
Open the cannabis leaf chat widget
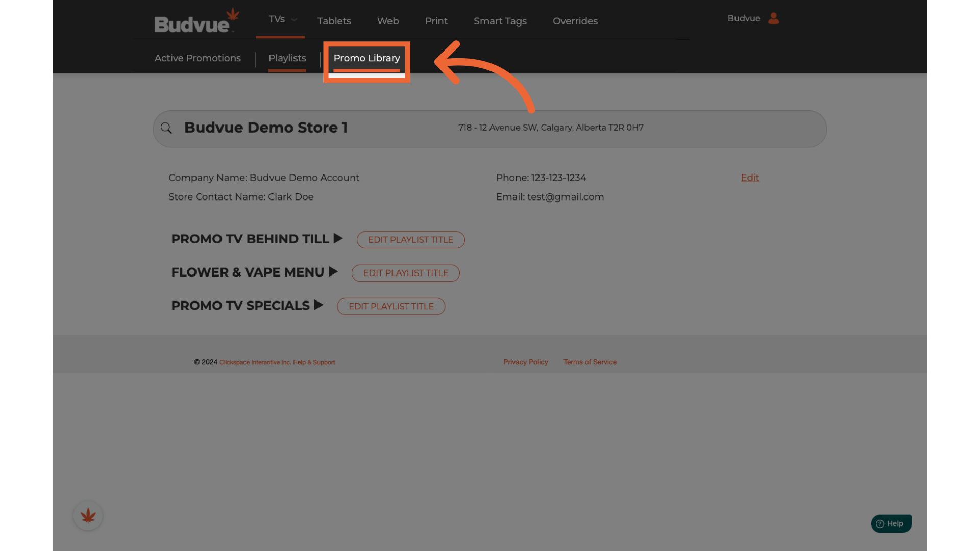[88, 516]
